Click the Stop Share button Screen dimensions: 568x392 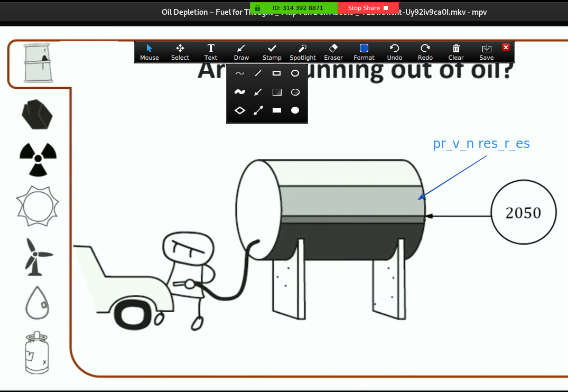[x=368, y=8]
